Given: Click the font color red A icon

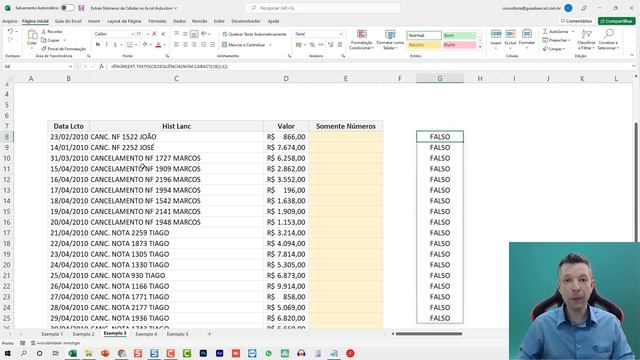Looking at the screenshot, I should click(x=158, y=45).
